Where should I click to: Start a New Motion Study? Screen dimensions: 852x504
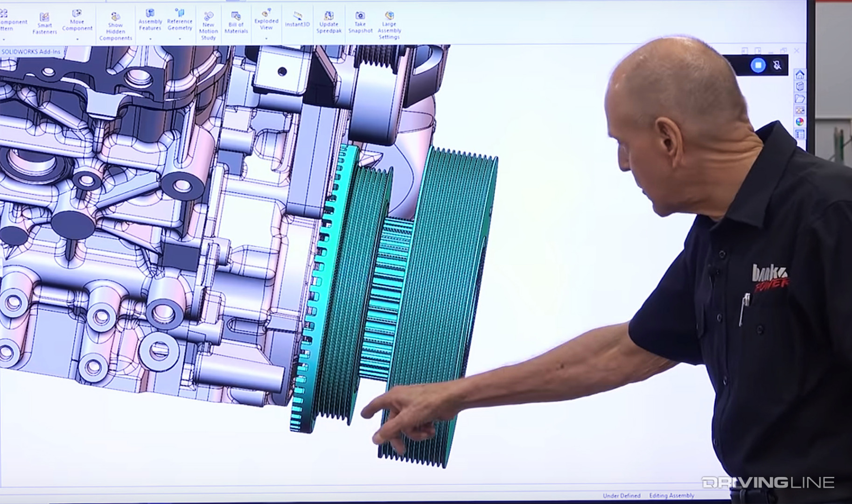208,26
